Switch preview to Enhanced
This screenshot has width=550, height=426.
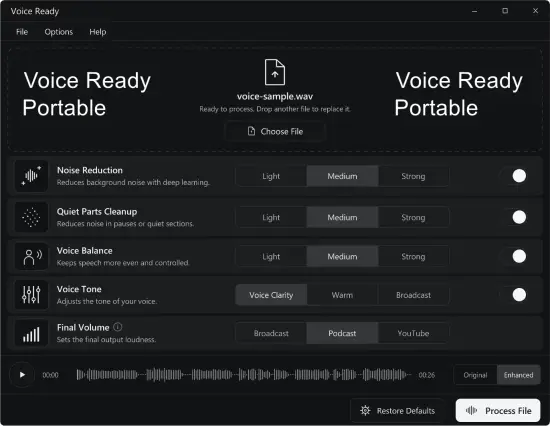[518, 375]
